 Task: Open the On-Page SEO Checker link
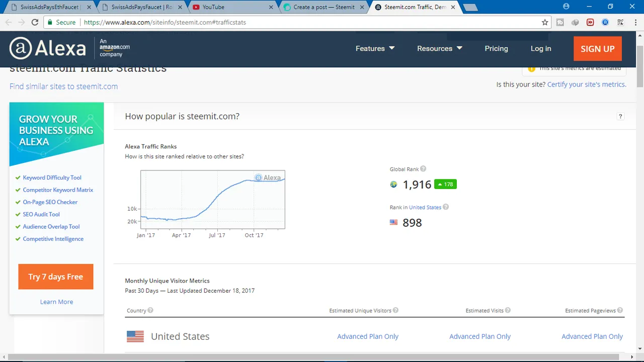50,202
